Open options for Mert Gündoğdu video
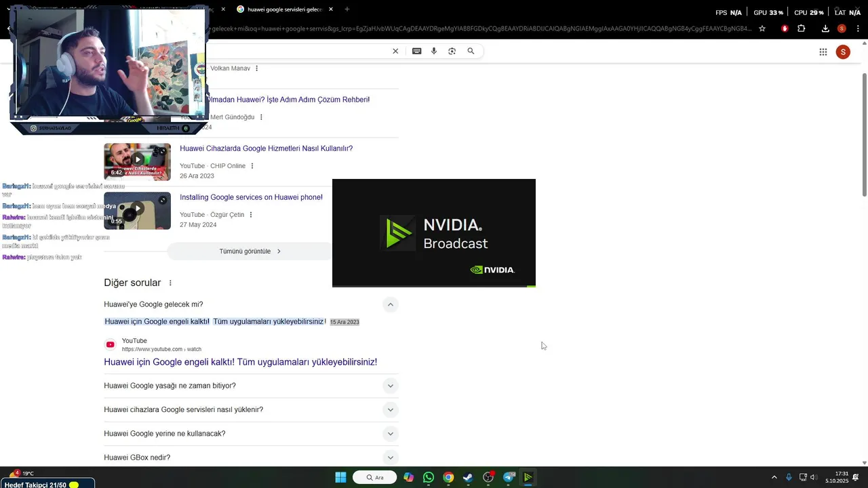Screen dimensions: 868x488 click(x=261, y=117)
